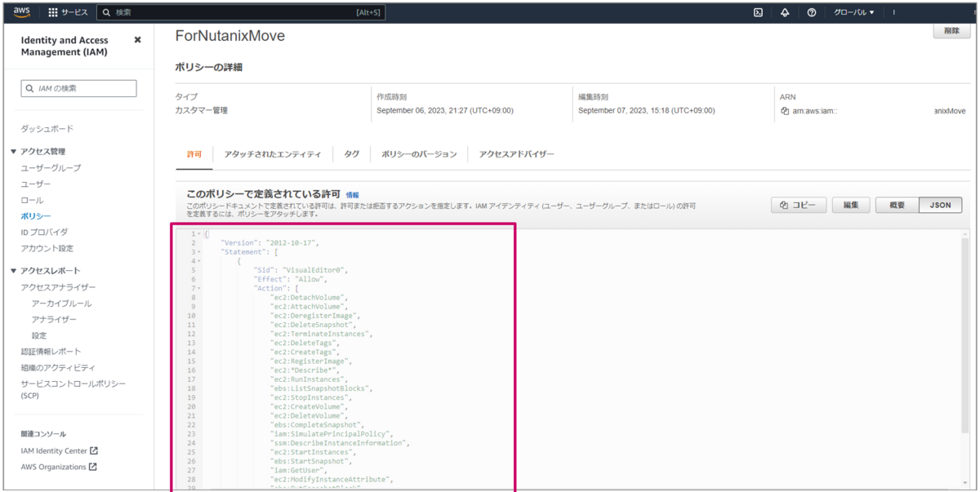Open 組織のアクティビティ in the sidebar
The width and height of the screenshot is (980, 492).
(x=58, y=367)
